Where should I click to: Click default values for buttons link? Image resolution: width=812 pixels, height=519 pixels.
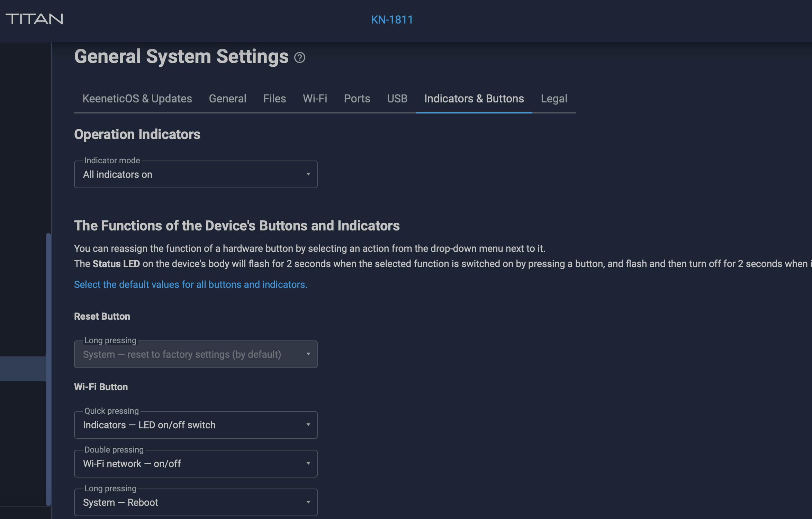190,284
